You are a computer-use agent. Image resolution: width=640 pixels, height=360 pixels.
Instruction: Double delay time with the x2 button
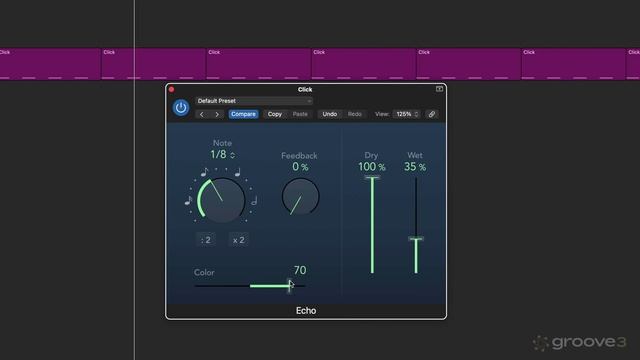point(239,240)
